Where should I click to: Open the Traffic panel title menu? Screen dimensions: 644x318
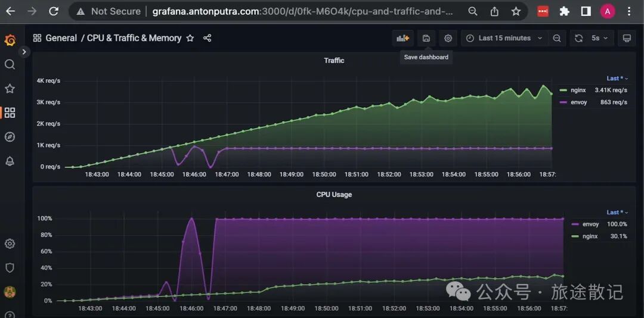coord(334,60)
